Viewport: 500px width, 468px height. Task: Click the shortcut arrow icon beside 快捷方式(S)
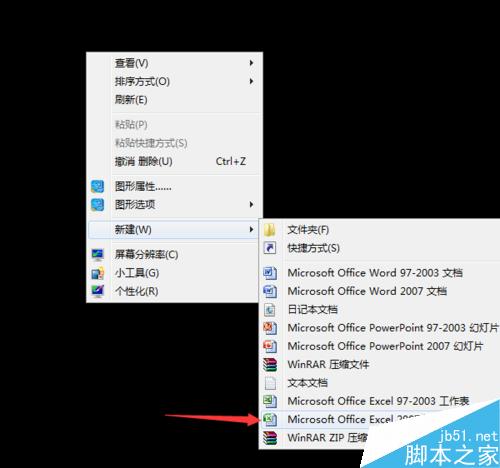270,248
